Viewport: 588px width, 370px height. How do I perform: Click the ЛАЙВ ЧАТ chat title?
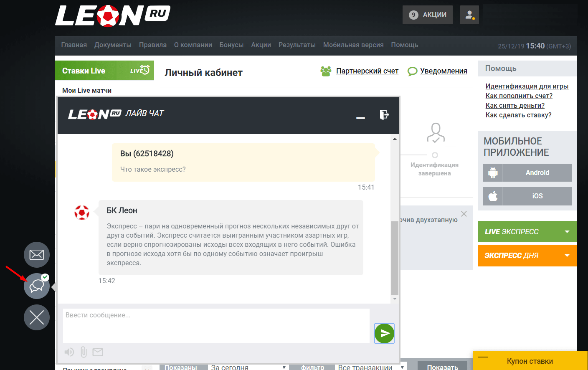tap(144, 113)
